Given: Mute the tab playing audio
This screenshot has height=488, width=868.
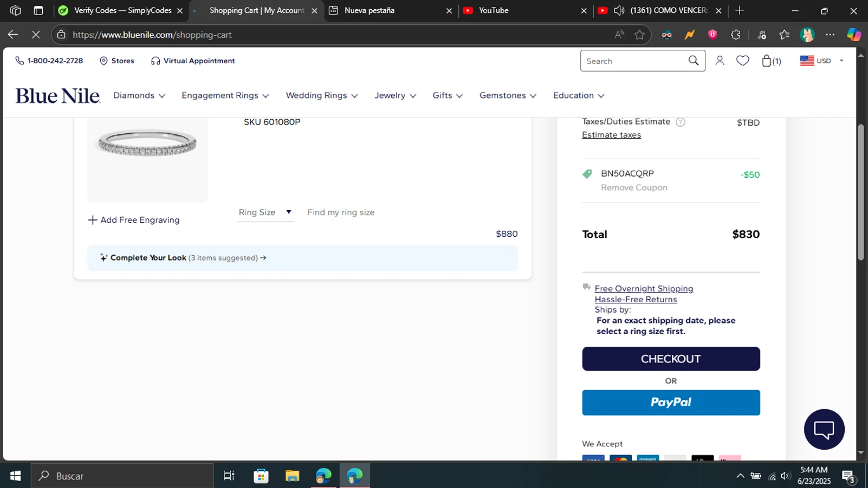Looking at the screenshot, I should (619, 10).
